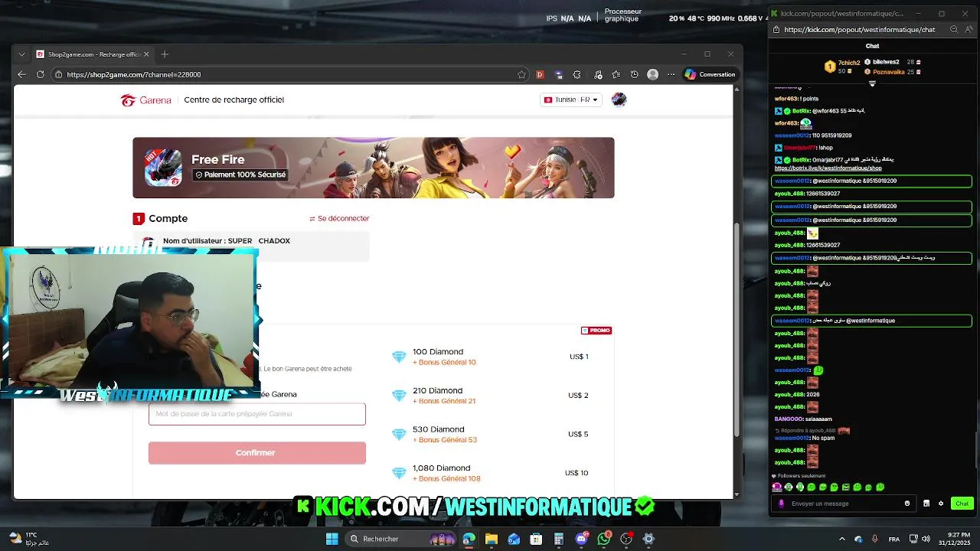Click the Kick chat message input
This screenshot has height=551, width=980.
point(842,504)
